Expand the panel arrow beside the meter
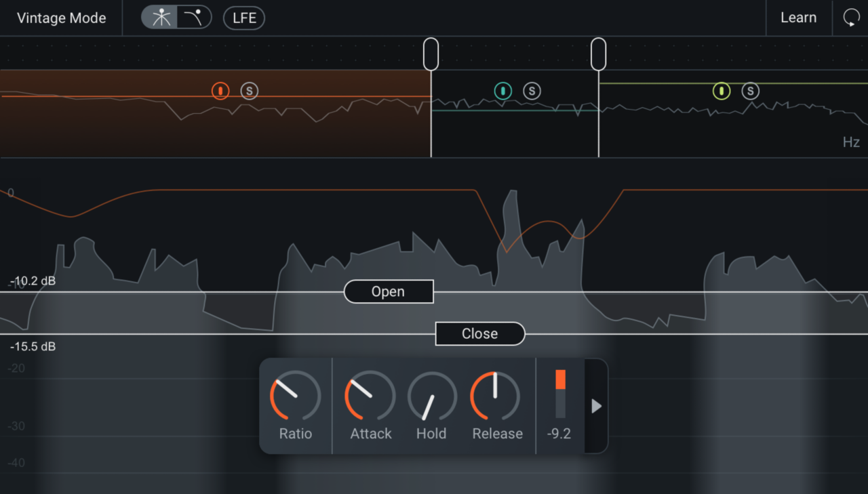 coord(596,406)
